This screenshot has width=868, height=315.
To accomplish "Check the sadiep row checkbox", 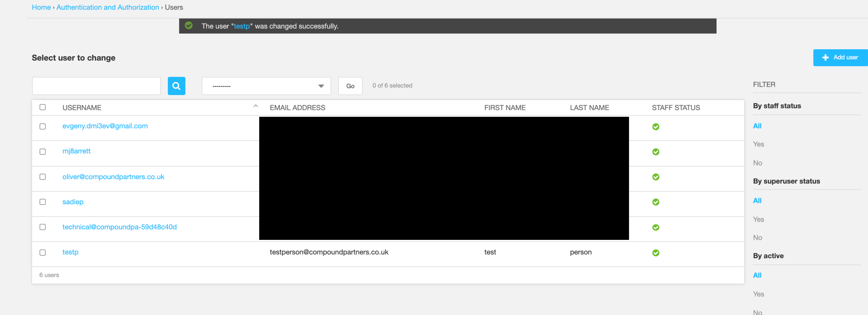I will coord(42,202).
